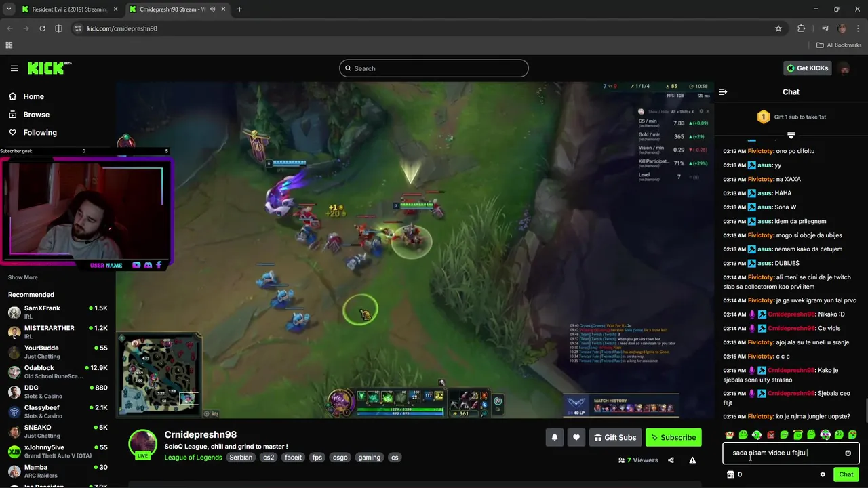Screen dimensions: 868x488
Task: Insert the mushroom-head emote
Action: click(730, 434)
